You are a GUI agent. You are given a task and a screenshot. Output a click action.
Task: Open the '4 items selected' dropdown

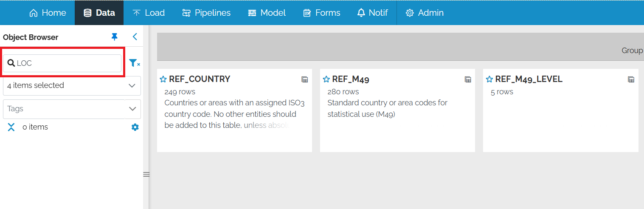click(72, 85)
